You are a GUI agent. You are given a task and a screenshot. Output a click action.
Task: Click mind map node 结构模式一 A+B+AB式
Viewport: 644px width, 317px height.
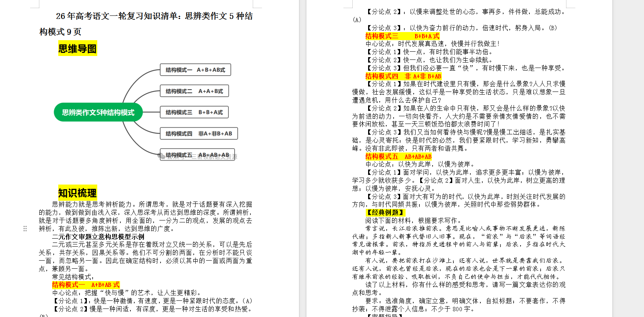click(x=195, y=70)
